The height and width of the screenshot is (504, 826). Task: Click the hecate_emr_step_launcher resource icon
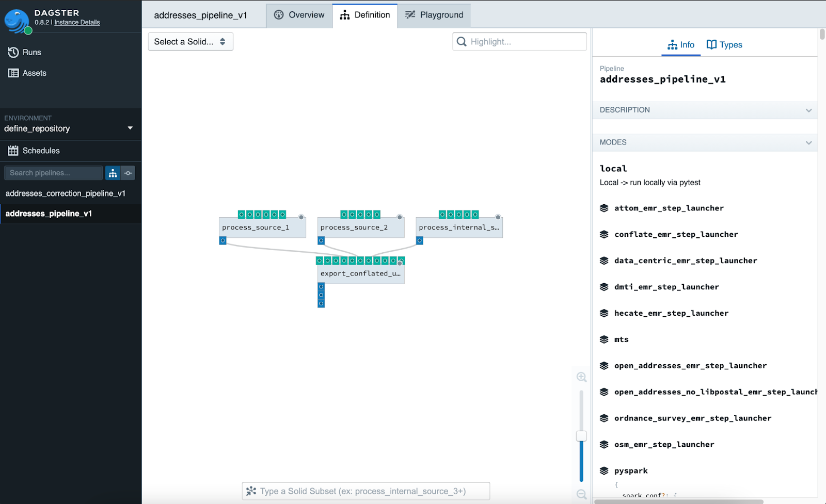(604, 313)
